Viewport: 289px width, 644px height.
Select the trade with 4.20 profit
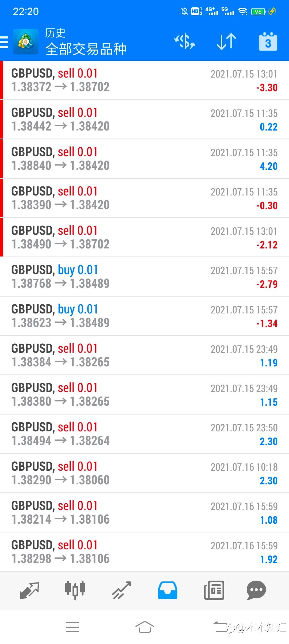(144, 159)
